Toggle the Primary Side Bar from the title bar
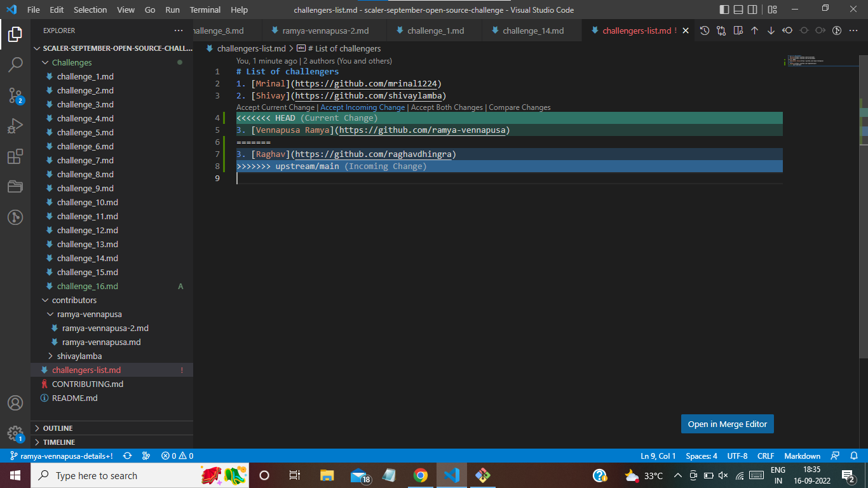The width and height of the screenshot is (868, 488). pos(724,10)
